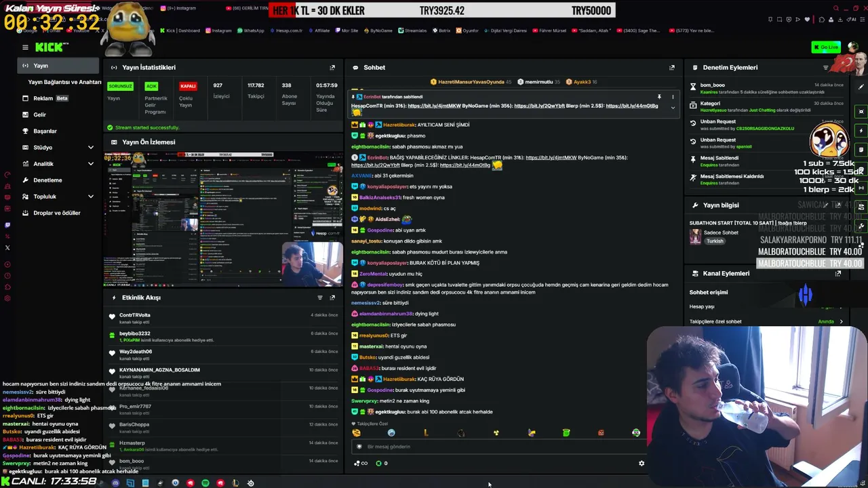Click ContrTRVolta follow activity entry
Viewport: 868px width, 488px height.
[x=224, y=318]
